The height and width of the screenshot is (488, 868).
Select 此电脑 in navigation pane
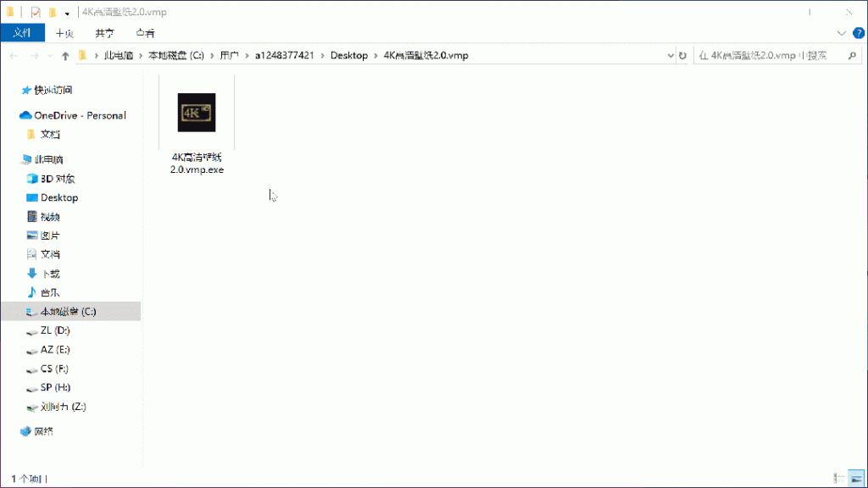(x=48, y=159)
